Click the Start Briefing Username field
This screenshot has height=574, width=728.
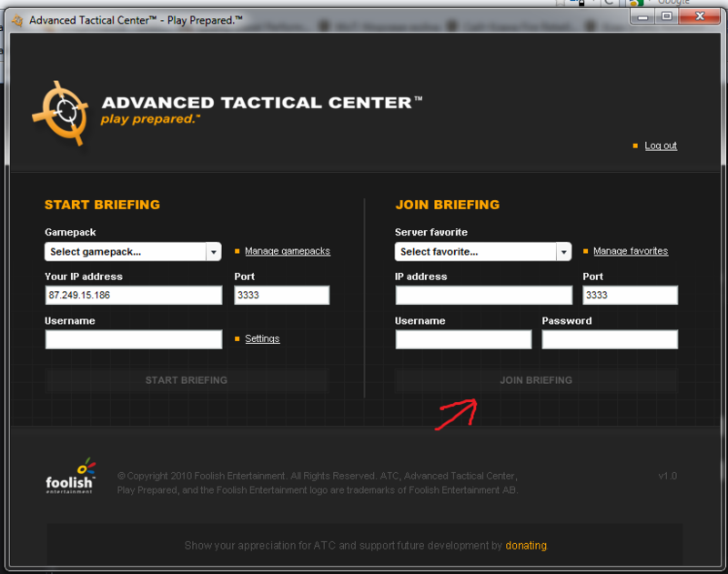click(x=133, y=339)
